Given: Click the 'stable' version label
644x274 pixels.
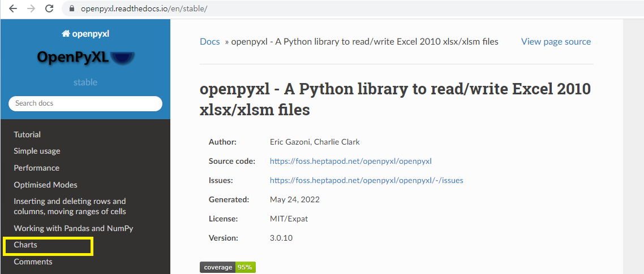Looking at the screenshot, I should [x=85, y=82].
